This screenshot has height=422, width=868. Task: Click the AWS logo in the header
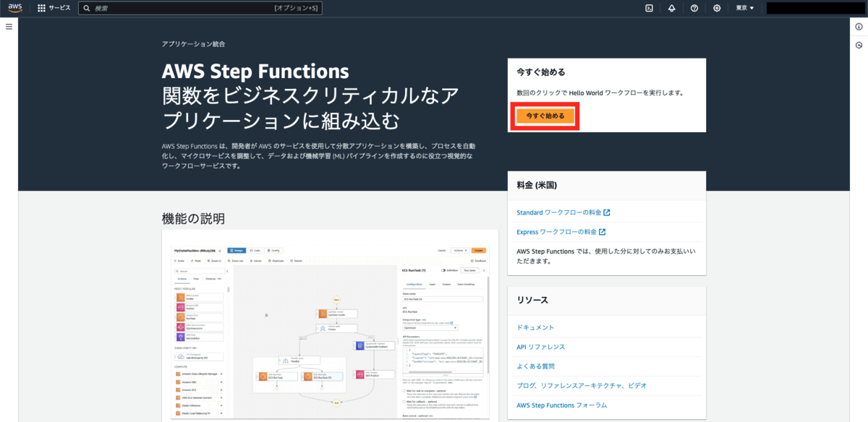coord(15,8)
